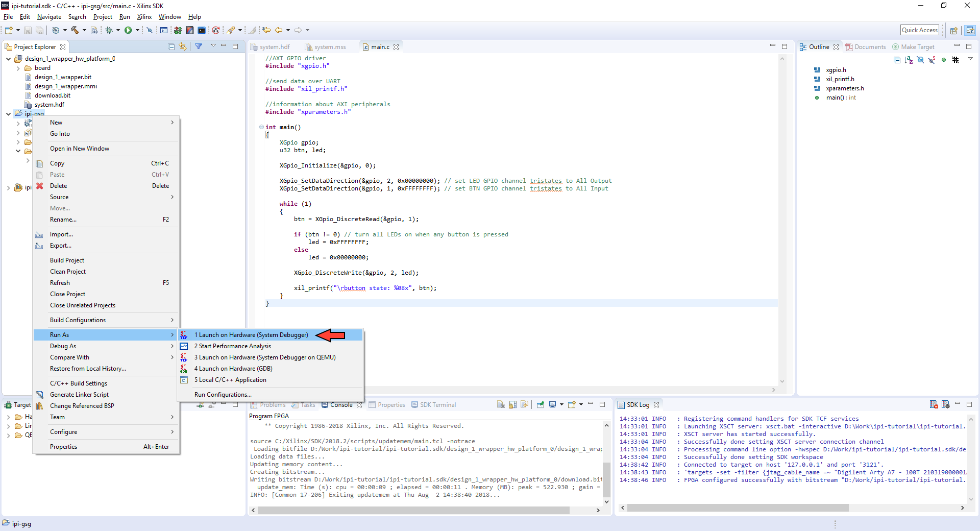980x531 pixels.
Task: Switch to the system.mss editor tab
Action: [326, 47]
